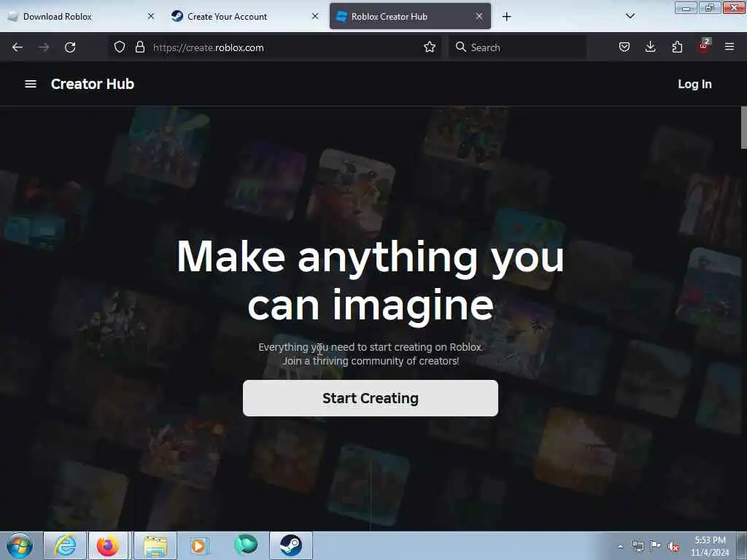Reload the page with the refresh icon
Viewport: 747px width, 560px height.
(70, 47)
